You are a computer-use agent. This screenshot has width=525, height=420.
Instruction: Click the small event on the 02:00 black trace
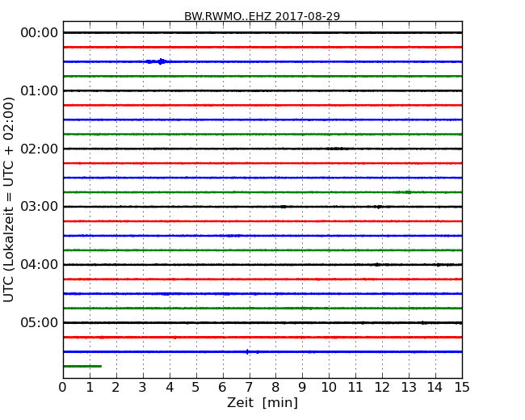click(337, 149)
